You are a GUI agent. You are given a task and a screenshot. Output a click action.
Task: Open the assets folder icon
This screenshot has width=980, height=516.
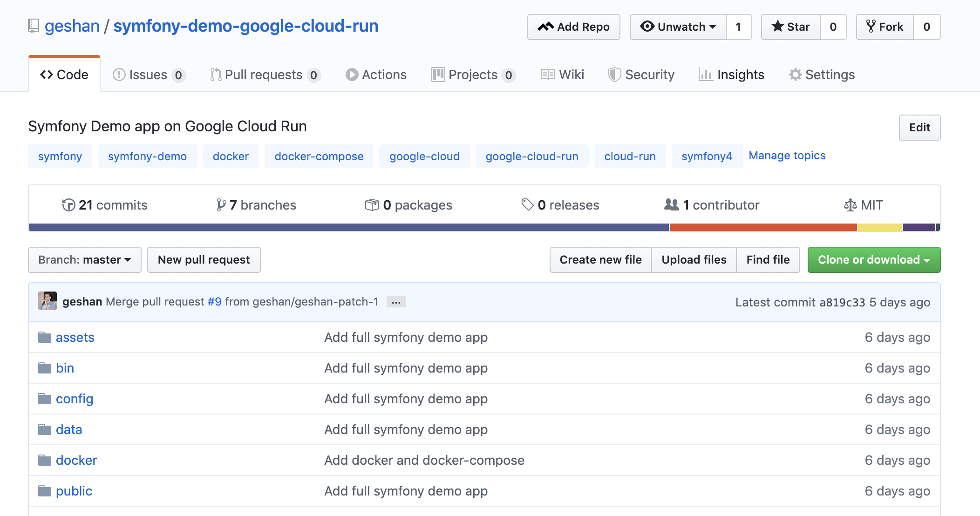coord(45,337)
